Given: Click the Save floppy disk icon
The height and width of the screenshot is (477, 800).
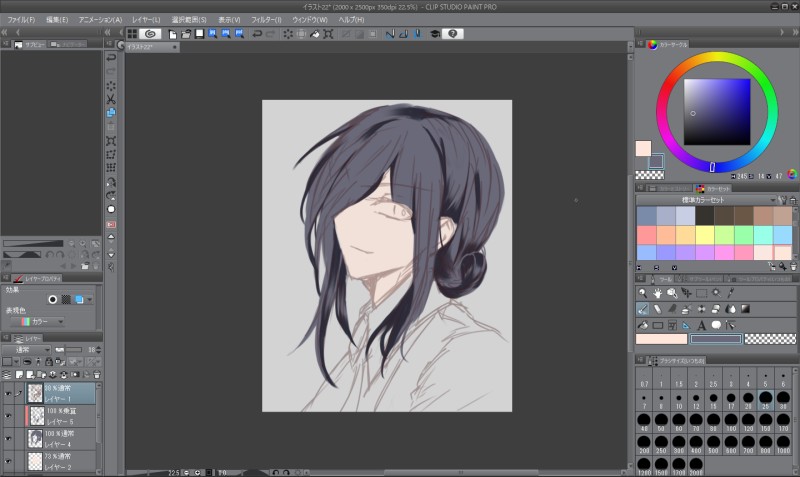Looking at the screenshot, I should pos(199,34).
